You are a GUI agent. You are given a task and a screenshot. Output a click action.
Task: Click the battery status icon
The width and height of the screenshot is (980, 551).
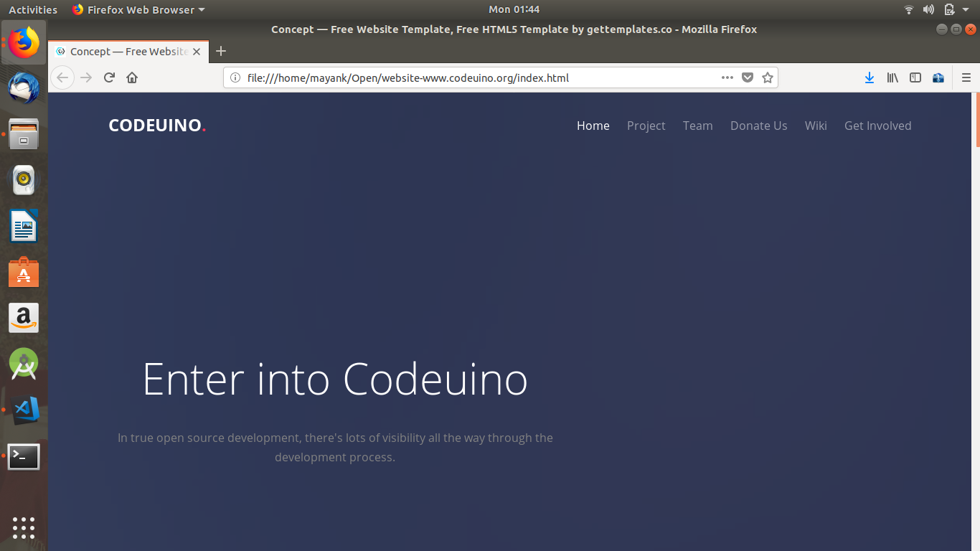[x=949, y=9]
